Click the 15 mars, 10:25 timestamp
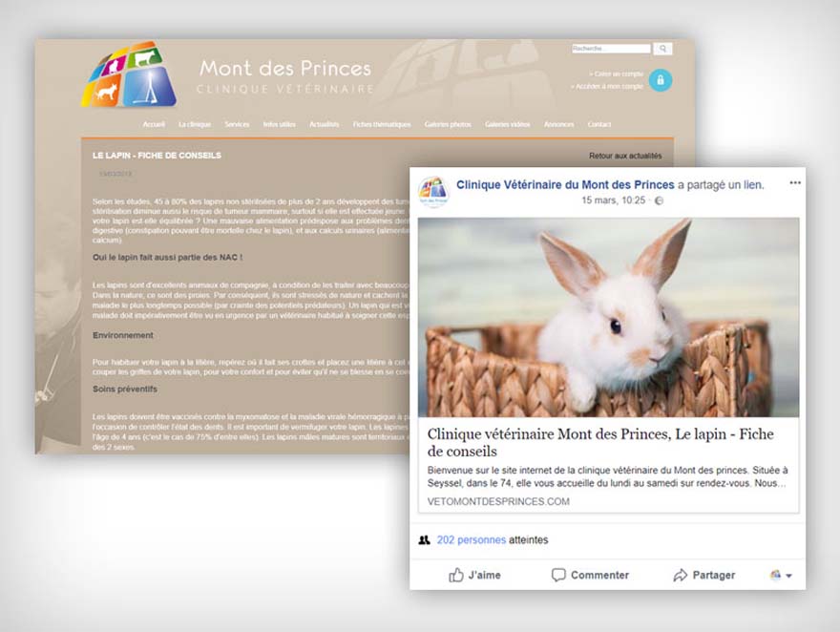This screenshot has height=632, width=840. coord(614,200)
